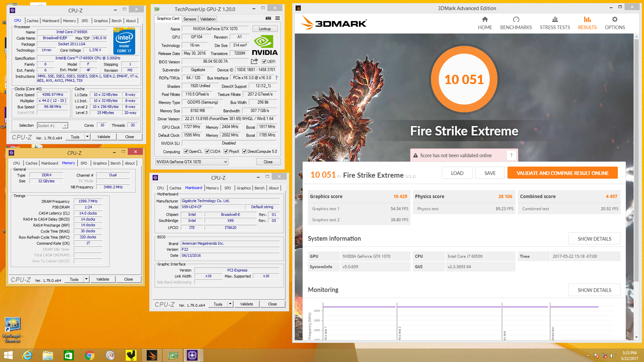Click the Tools button in CPU-Z Mainboard window

pyautogui.click(x=218, y=304)
